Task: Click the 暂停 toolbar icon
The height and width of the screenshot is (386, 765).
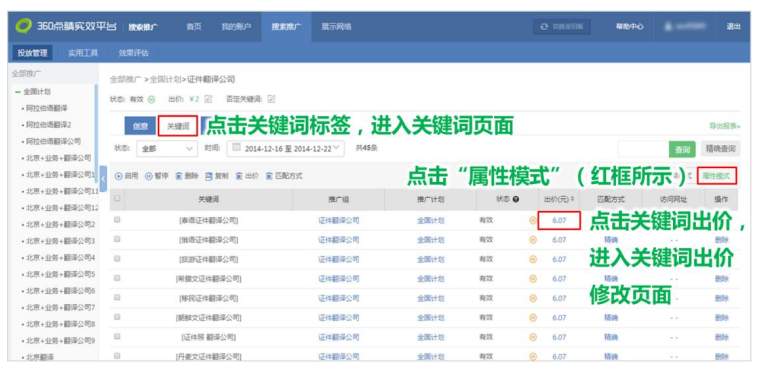Action: [x=149, y=176]
